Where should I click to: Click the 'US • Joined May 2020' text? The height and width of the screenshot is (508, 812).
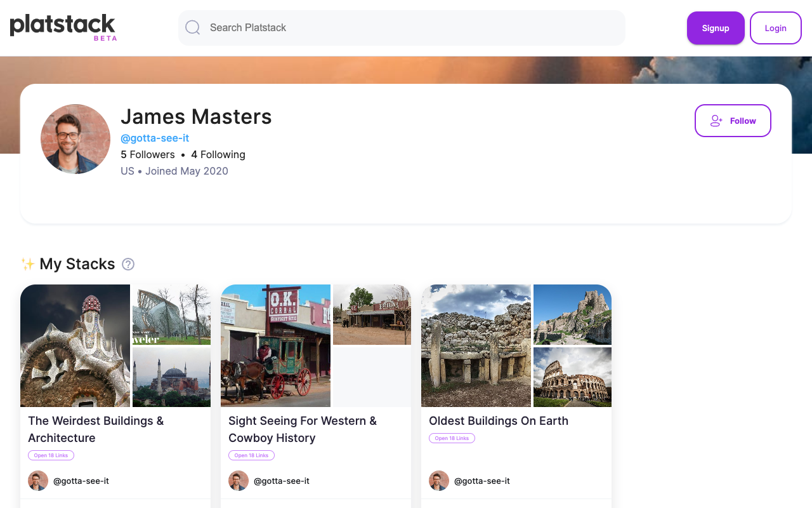tap(174, 171)
